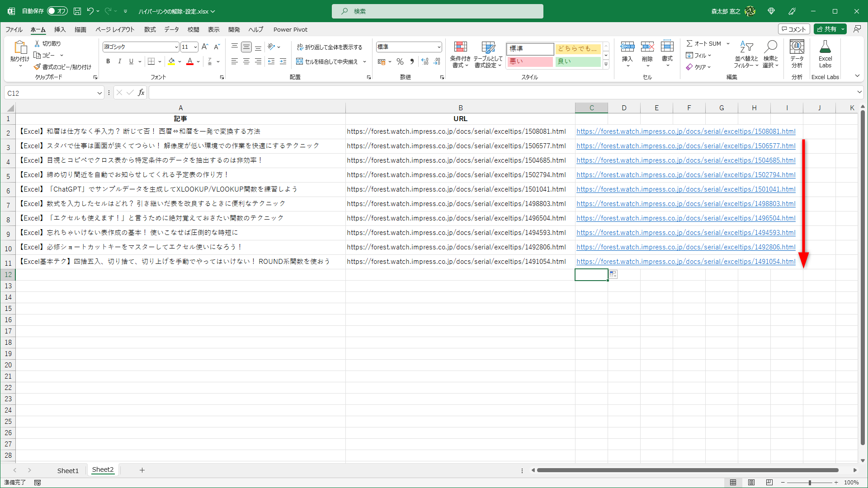Screen dimensions: 868x488
Task: Click the Format Painter icon
Action: pyautogui.click(x=38, y=66)
